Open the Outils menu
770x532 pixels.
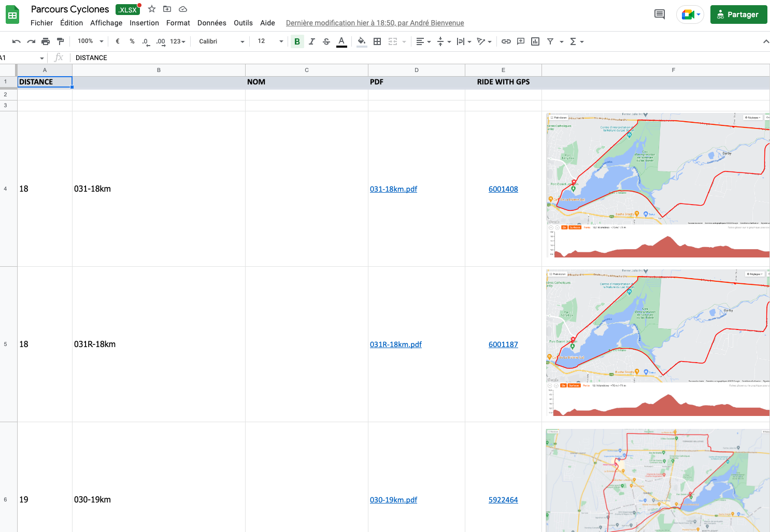pos(243,23)
